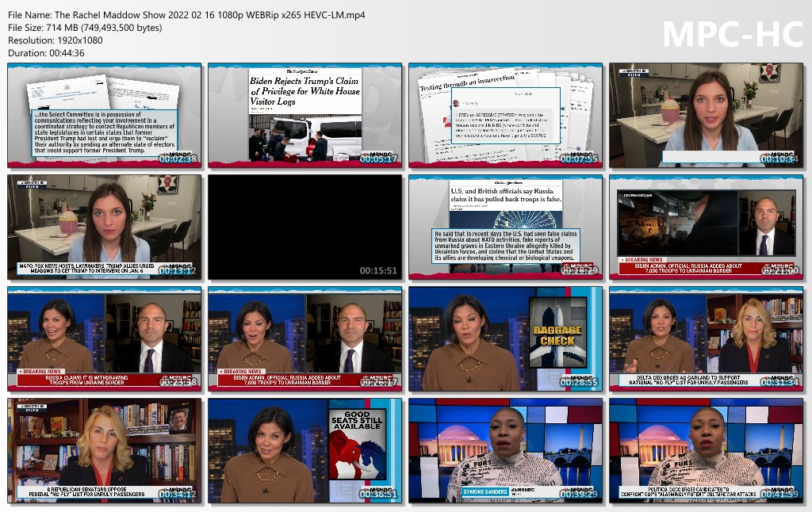Open the thumbnail at timestamp 00:02:38
Screen dimensions: 812x512
(x=104, y=116)
